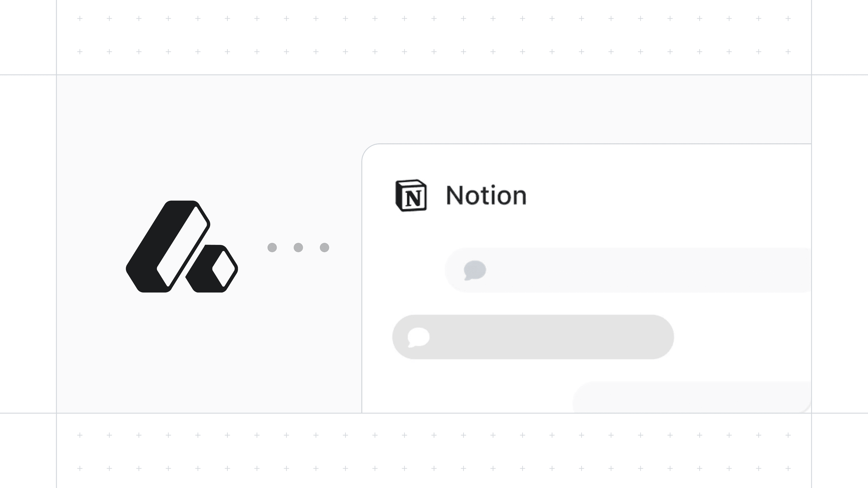Click the last plus mark in the bottom grid row
This screenshot has width=868, height=488.
click(x=788, y=468)
